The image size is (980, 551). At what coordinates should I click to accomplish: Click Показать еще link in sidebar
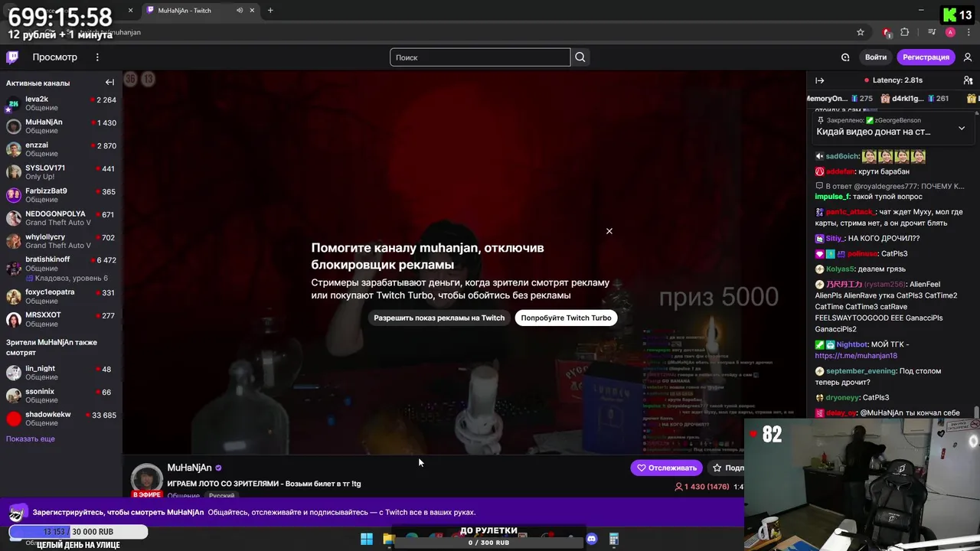pyautogui.click(x=31, y=439)
